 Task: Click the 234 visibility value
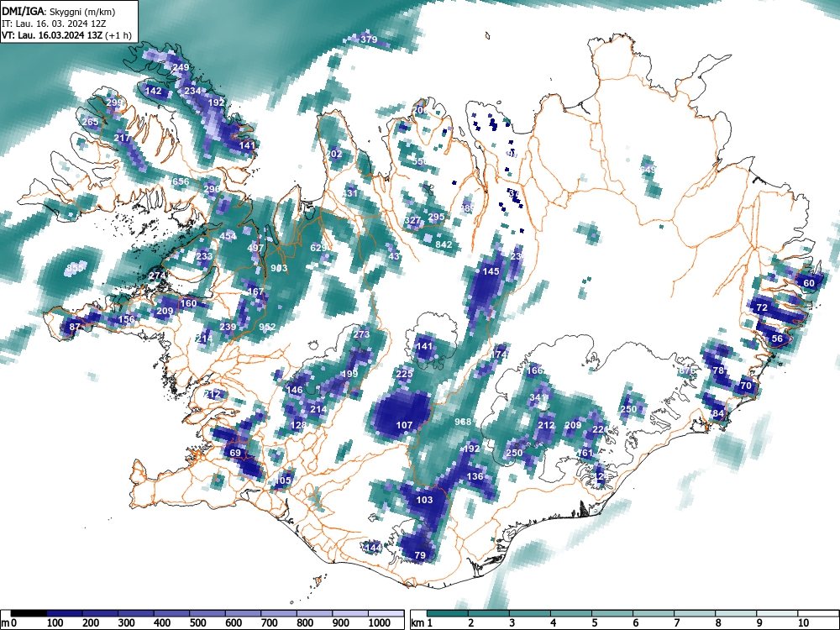click(192, 91)
